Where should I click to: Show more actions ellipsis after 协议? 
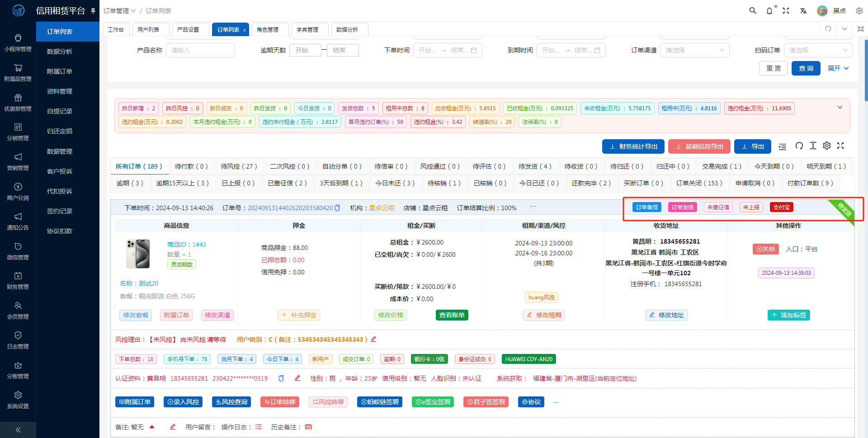click(556, 402)
